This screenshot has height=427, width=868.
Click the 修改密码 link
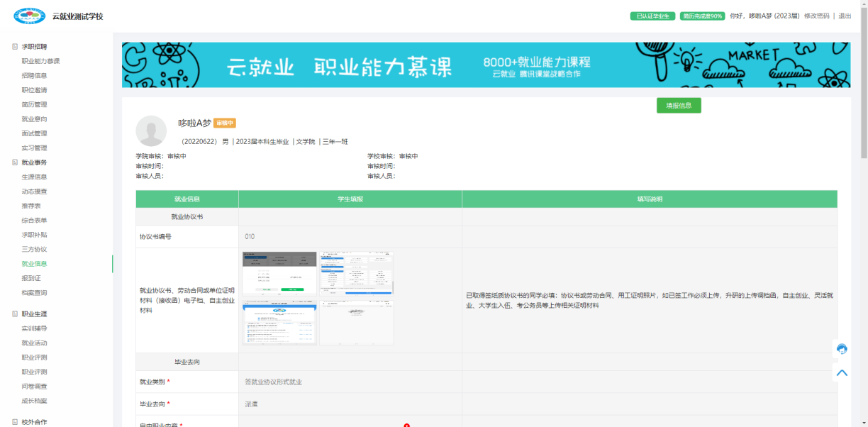click(816, 16)
